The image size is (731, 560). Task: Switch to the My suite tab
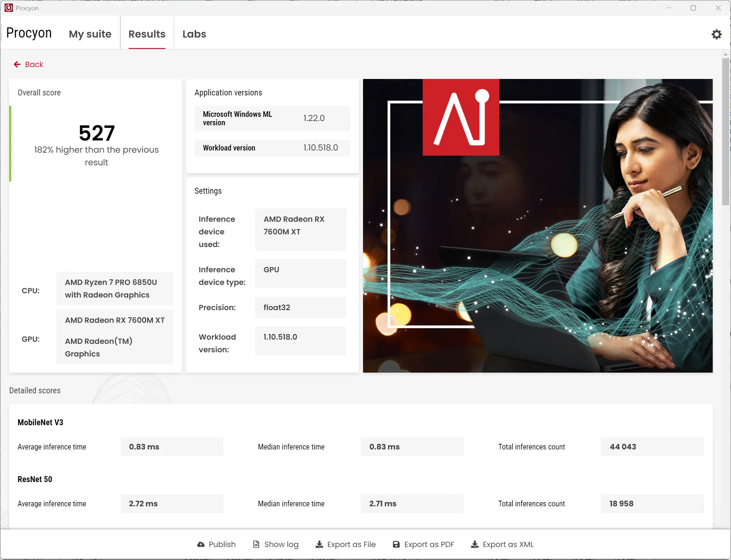(90, 34)
